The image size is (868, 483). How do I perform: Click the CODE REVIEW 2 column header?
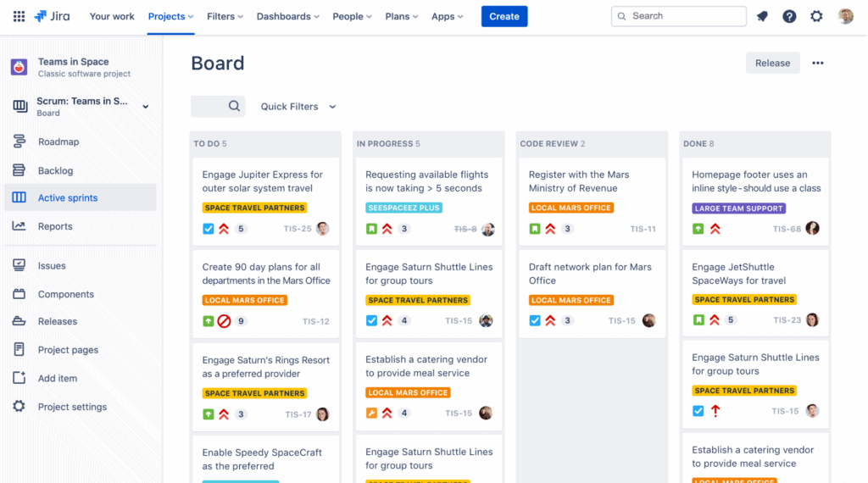pos(553,143)
